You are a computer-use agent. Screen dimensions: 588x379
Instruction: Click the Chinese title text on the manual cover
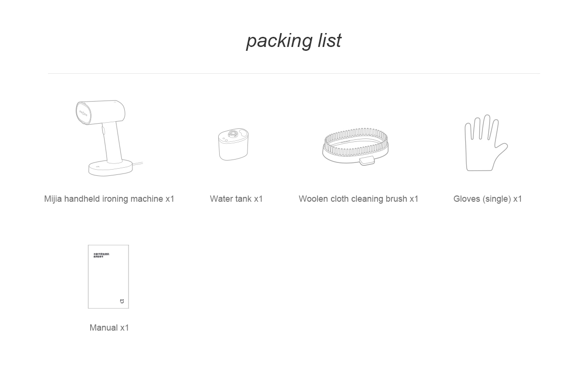tap(101, 255)
